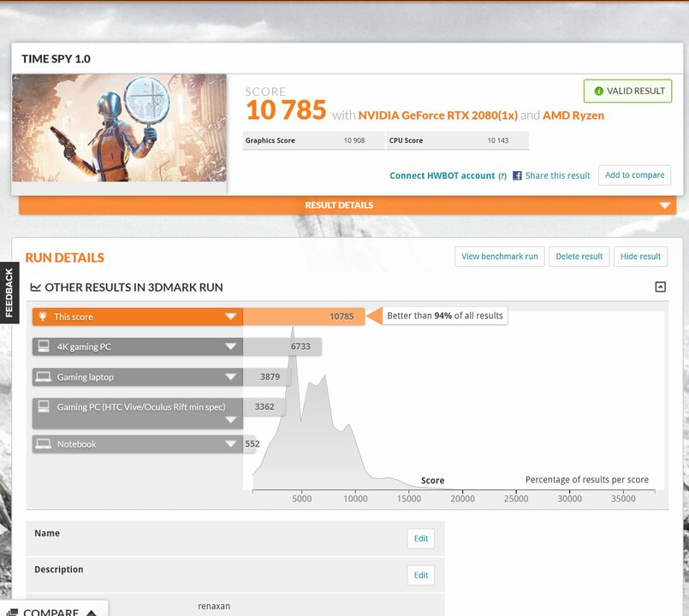Click the AMD Ryzen processor link

click(573, 115)
